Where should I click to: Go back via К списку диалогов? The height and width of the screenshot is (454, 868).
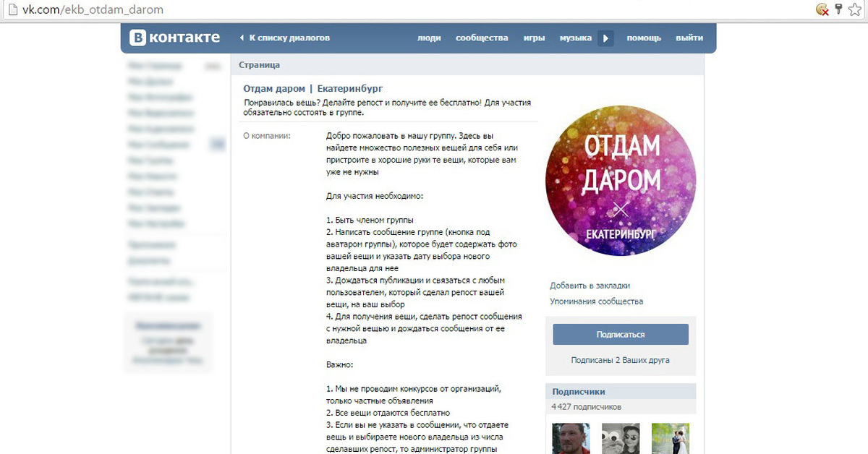click(x=284, y=38)
